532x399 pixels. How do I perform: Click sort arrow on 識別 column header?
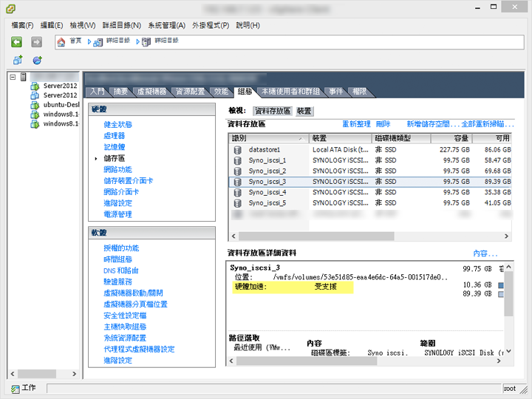click(x=301, y=138)
